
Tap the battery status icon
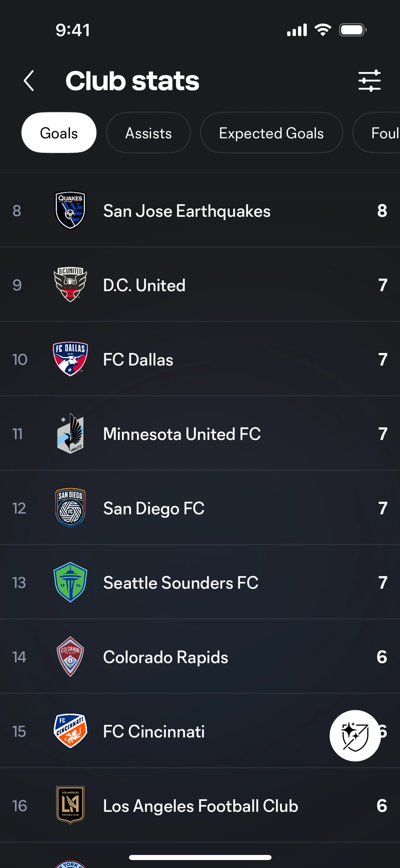tap(352, 30)
